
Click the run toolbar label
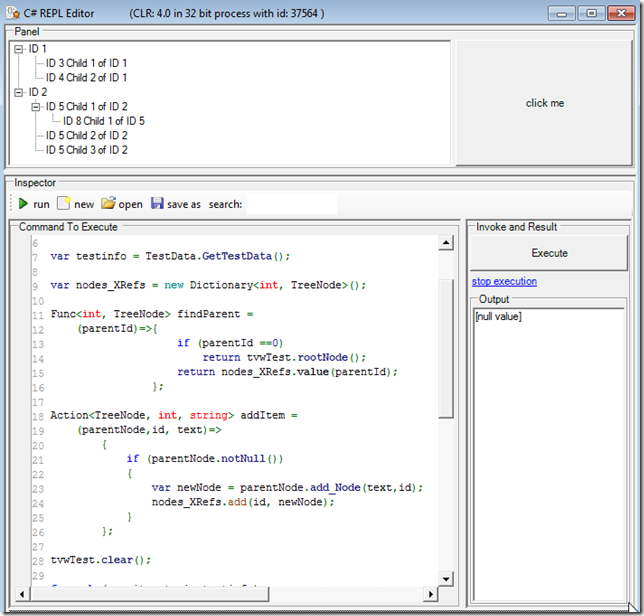coord(41,204)
